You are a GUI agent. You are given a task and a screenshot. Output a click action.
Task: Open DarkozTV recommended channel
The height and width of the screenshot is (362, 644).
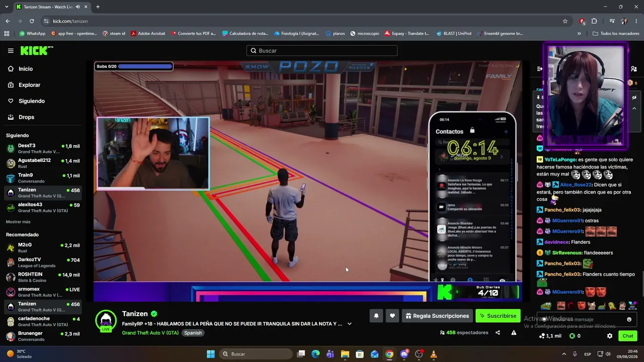(43, 262)
